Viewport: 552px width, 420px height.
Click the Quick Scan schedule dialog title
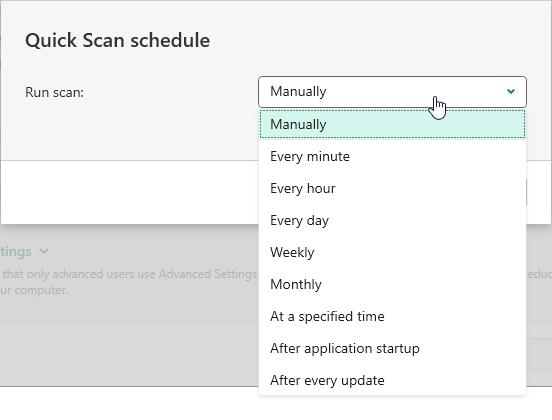click(118, 40)
